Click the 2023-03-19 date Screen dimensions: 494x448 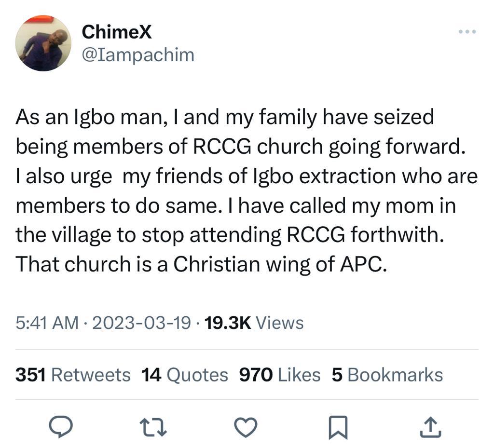pos(141,323)
